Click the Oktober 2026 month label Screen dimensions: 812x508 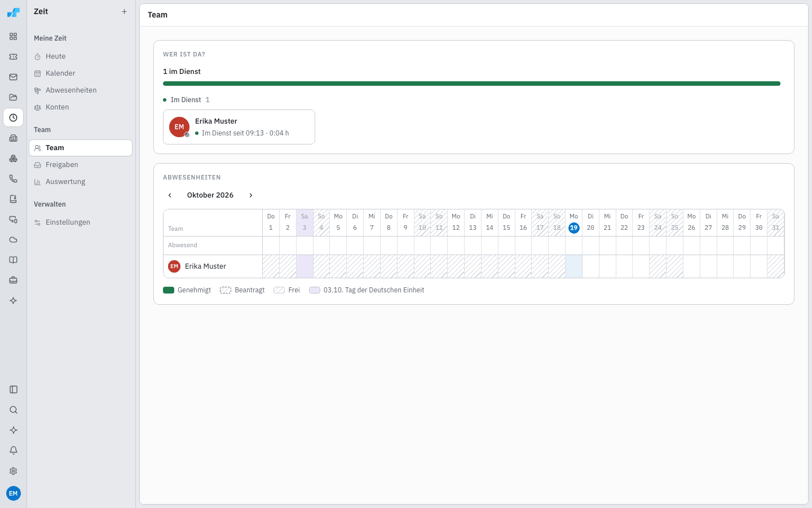point(210,195)
